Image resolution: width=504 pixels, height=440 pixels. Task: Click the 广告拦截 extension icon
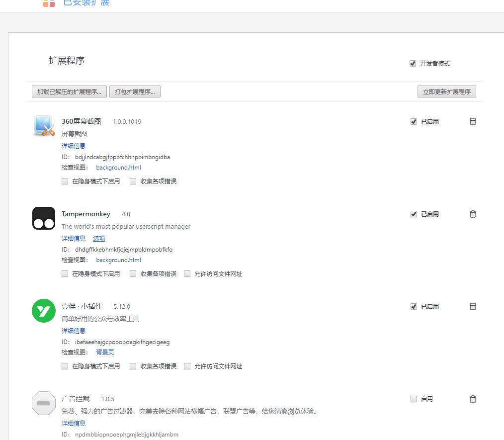[44, 403]
